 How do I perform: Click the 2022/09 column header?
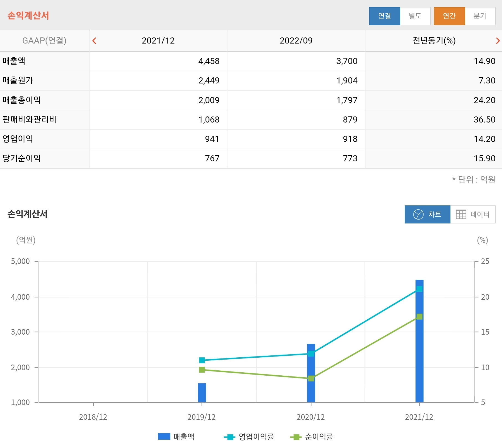tap(296, 41)
